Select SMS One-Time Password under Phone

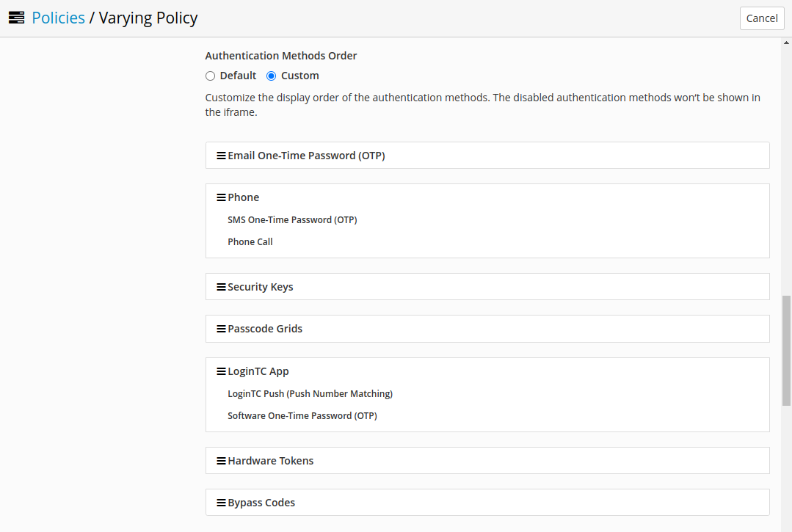point(292,219)
